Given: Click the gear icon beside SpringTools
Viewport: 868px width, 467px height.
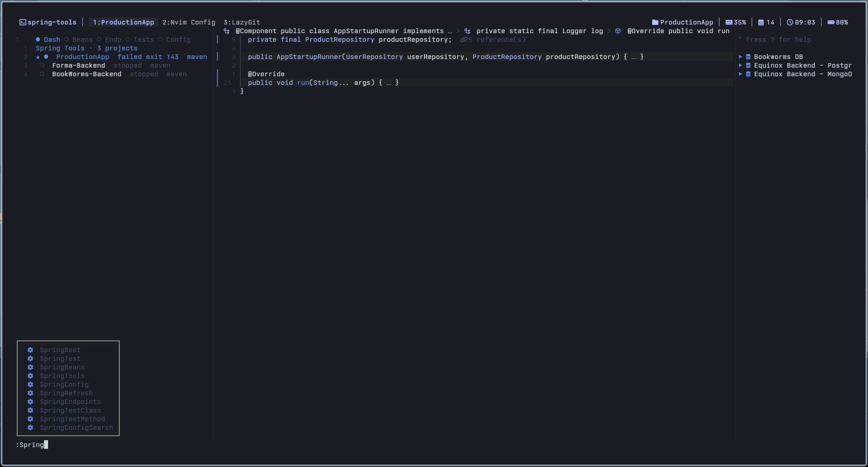Looking at the screenshot, I should [x=30, y=376].
